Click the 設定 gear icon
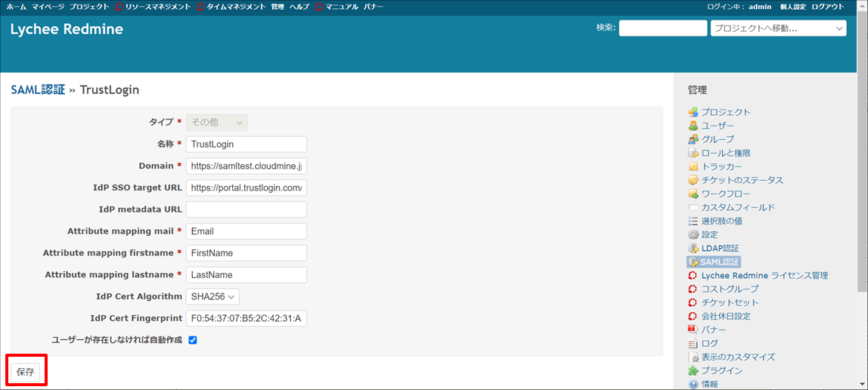 [693, 234]
